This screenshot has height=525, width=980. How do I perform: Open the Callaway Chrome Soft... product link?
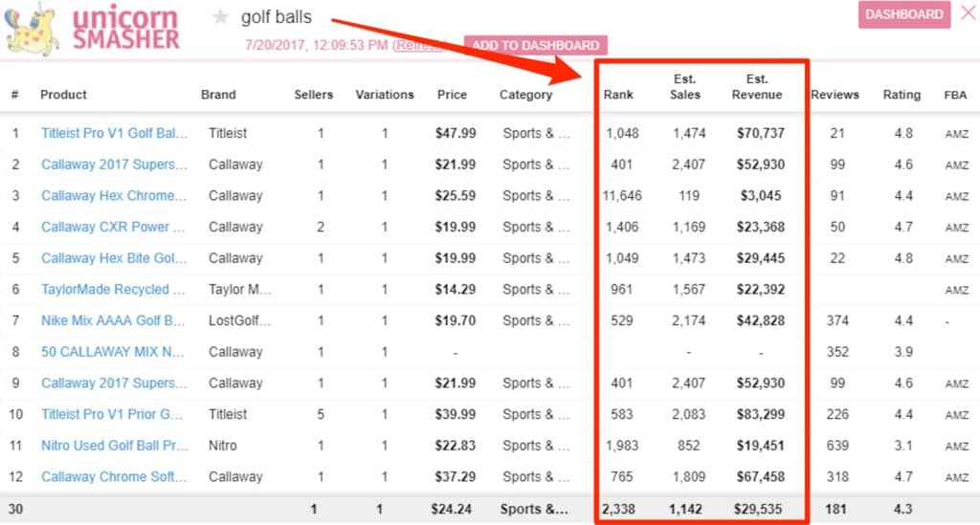114,476
